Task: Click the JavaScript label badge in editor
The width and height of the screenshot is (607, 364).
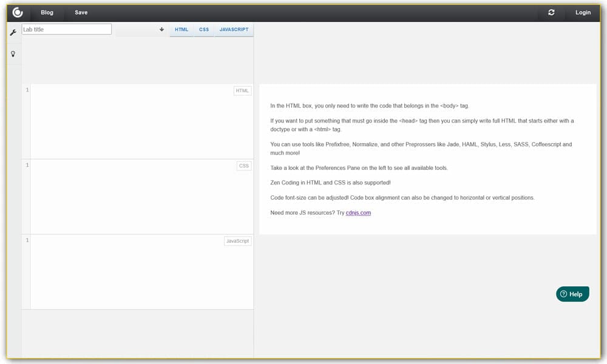Action: coord(237,241)
